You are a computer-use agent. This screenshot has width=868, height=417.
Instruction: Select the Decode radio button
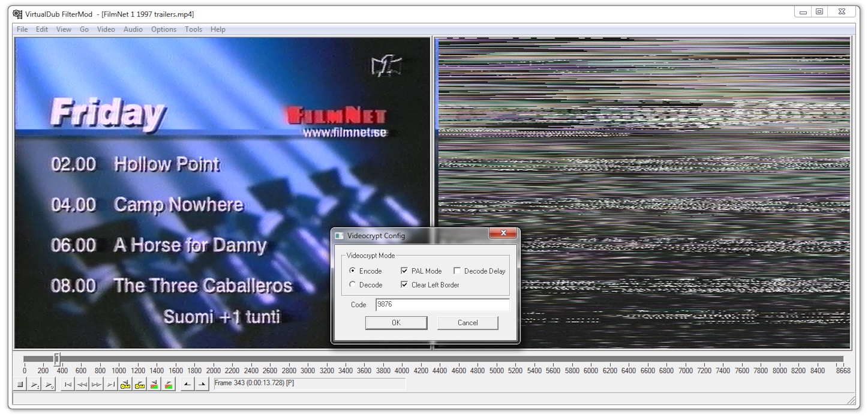(353, 284)
